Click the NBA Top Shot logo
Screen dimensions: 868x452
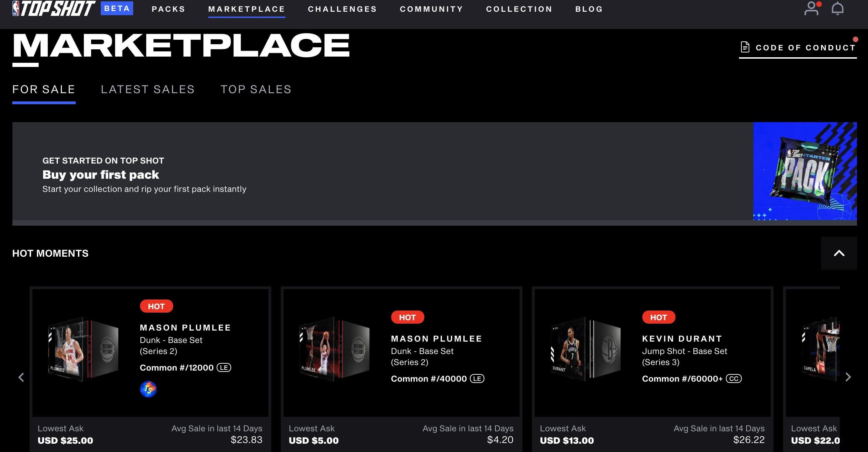[54, 9]
